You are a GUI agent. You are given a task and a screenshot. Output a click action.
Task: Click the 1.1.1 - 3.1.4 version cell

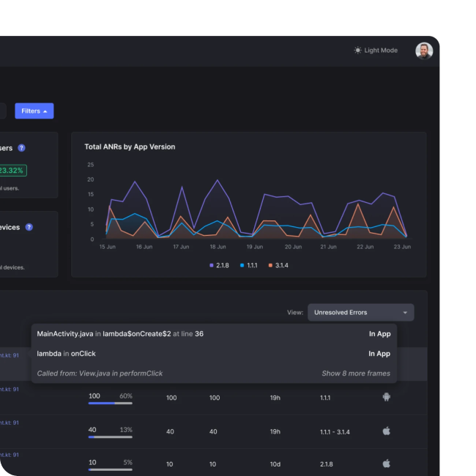(335, 432)
